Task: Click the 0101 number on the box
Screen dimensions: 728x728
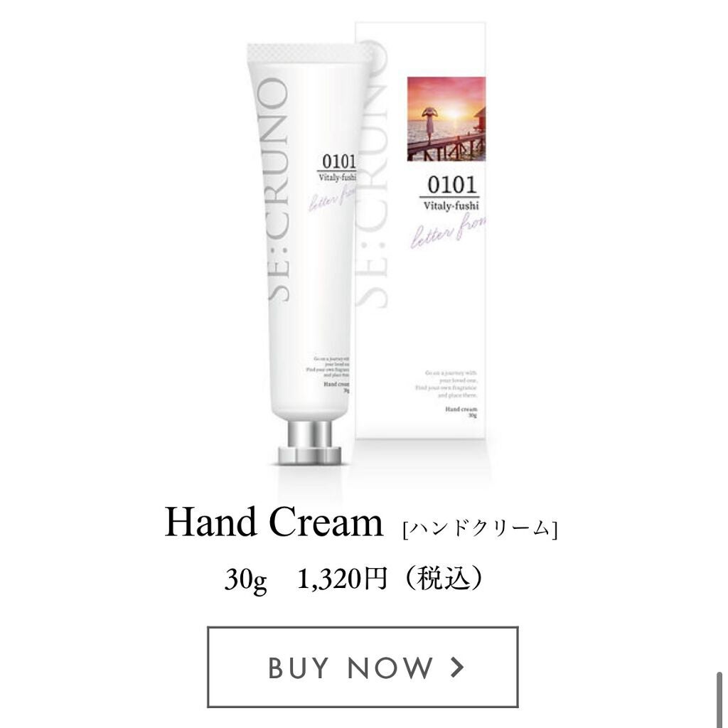Action: point(451,185)
